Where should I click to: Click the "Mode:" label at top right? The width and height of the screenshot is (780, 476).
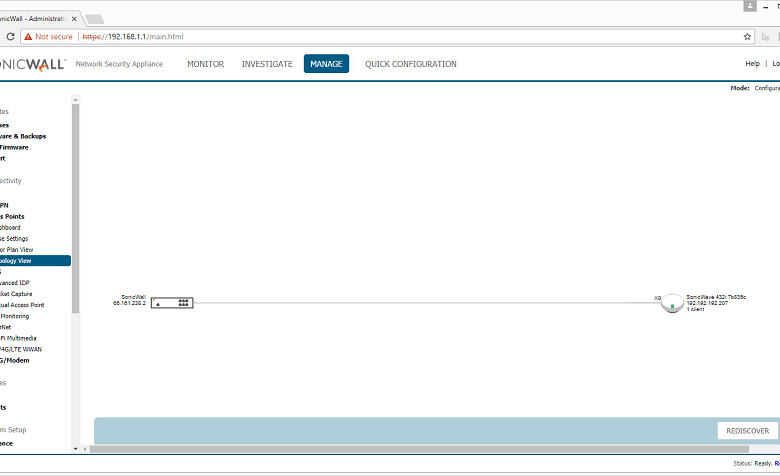pos(740,88)
